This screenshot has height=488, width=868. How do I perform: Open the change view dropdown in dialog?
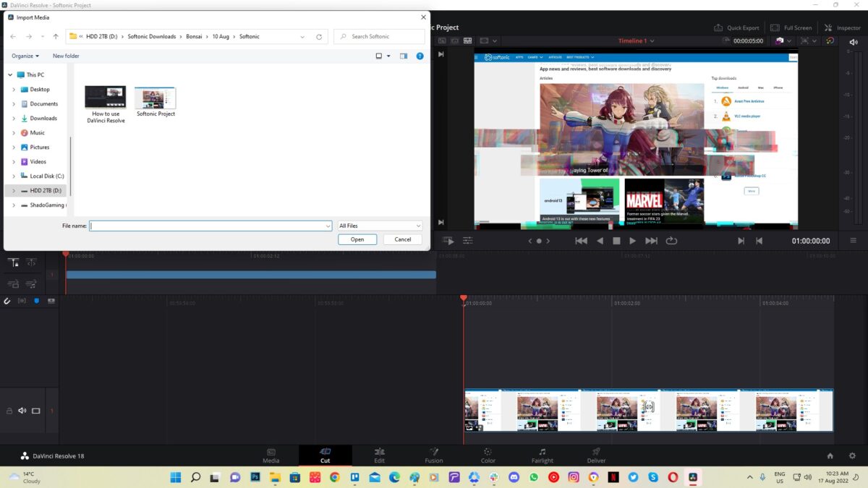coord(388,56)
